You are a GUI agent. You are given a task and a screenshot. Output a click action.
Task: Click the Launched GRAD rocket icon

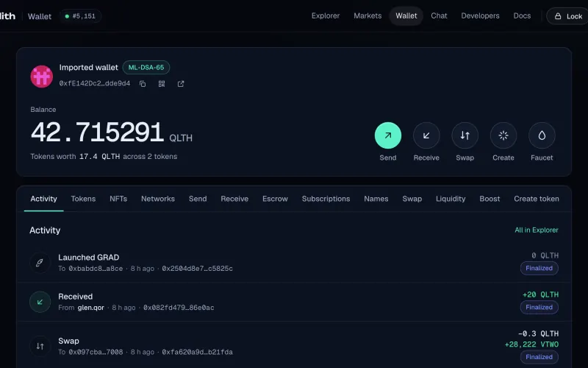[x=40, y=263]
